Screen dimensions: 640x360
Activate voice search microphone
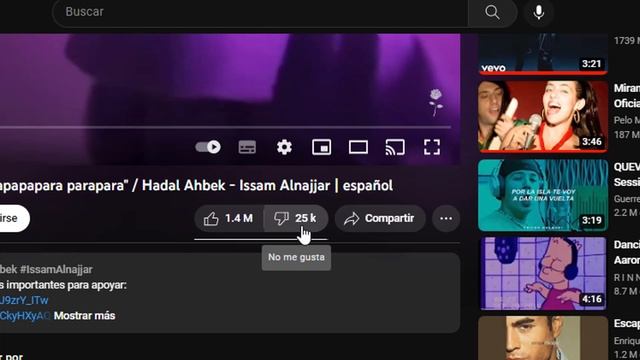[x=539, y=12]
